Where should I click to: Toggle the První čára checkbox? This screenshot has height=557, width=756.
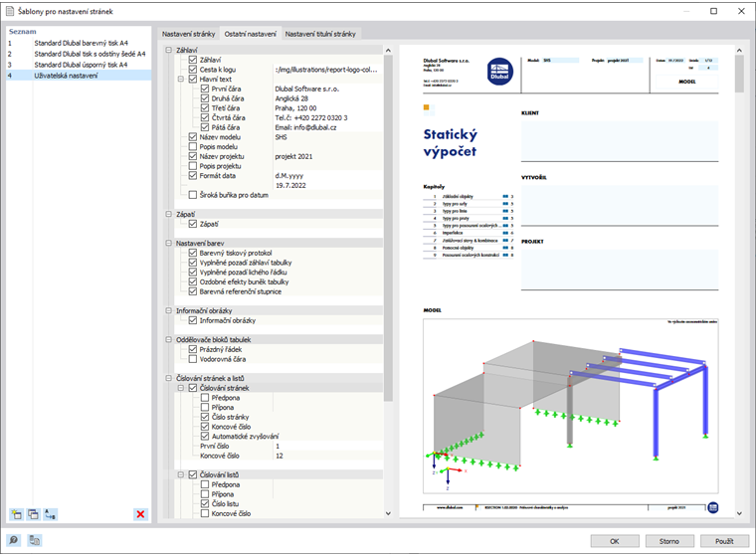(205, 89)
